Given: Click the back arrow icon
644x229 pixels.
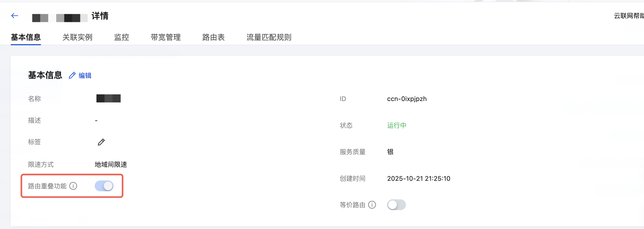Looking at the screenshot, I should coord(15,16).
